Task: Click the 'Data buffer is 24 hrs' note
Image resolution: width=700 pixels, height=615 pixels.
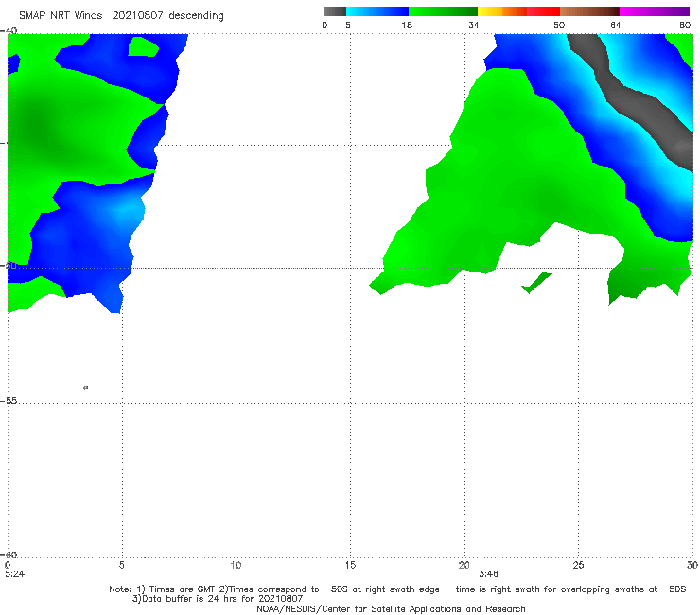Action: pyautogui.click(x=218, y=599)
